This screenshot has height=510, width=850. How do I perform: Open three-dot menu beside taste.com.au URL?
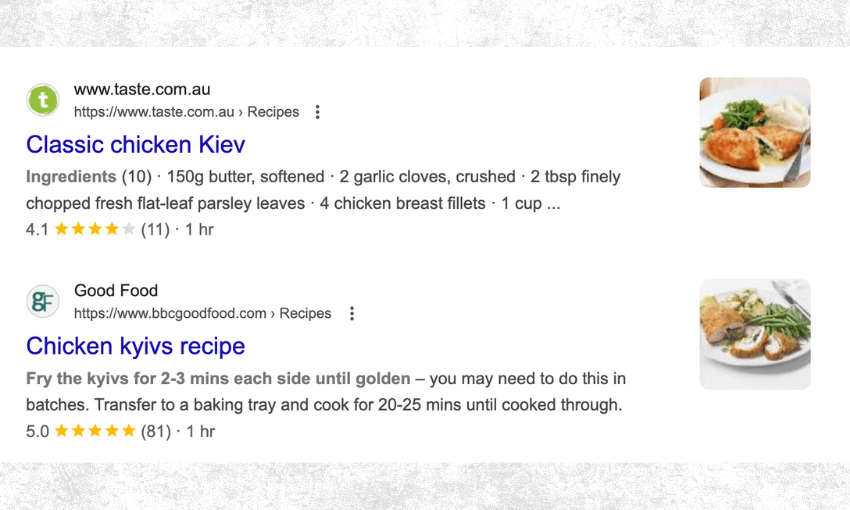pos(318,112)
